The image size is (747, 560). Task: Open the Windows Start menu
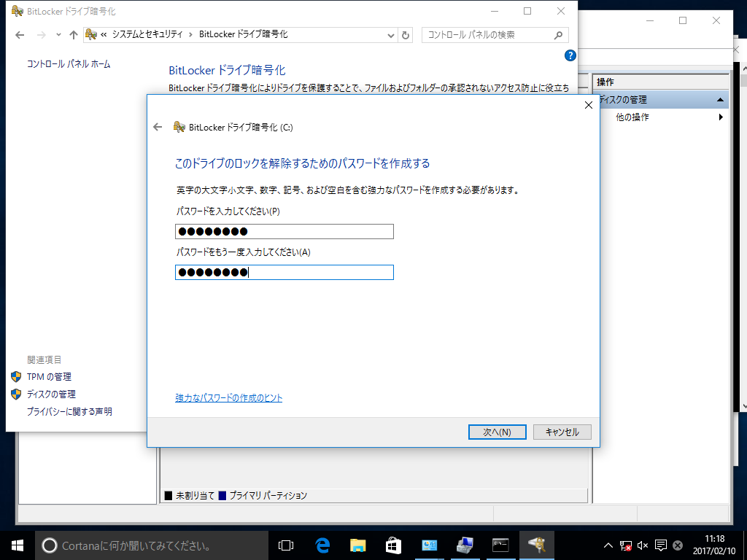click(x=18, y=545)
